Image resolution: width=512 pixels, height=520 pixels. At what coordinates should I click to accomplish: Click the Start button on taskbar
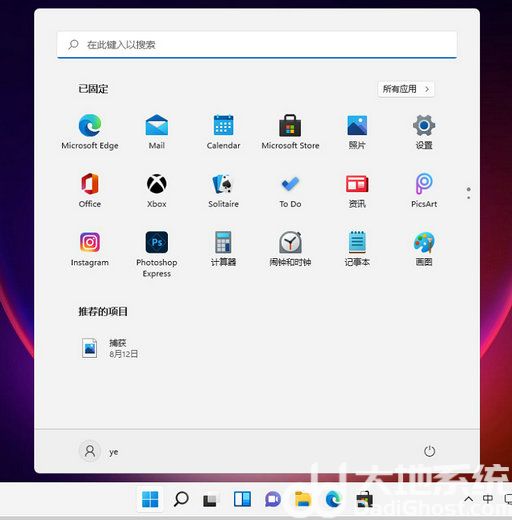pos(150,499)
